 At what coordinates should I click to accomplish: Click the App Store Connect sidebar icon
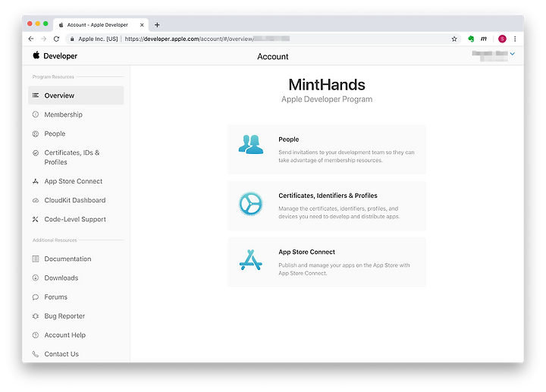(36, 181)
